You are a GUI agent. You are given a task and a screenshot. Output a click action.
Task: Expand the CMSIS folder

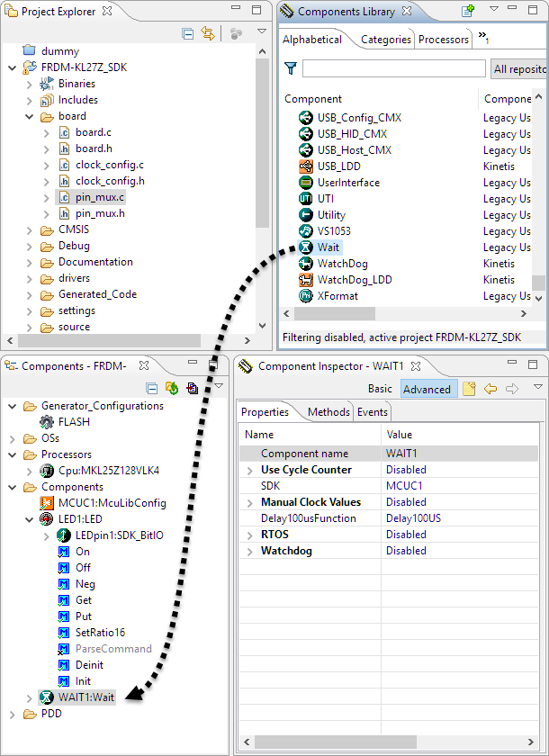pyautogui.click(x=30, y=229)
